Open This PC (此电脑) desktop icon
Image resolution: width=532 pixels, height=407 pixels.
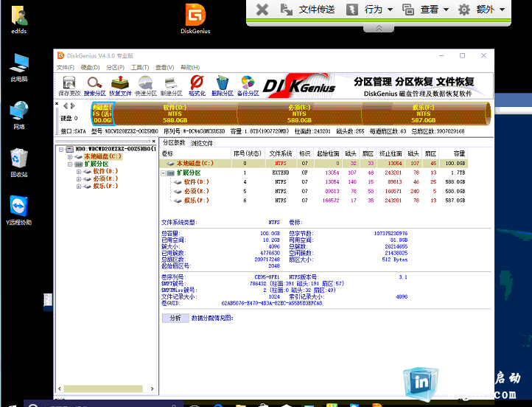(19, 68)
